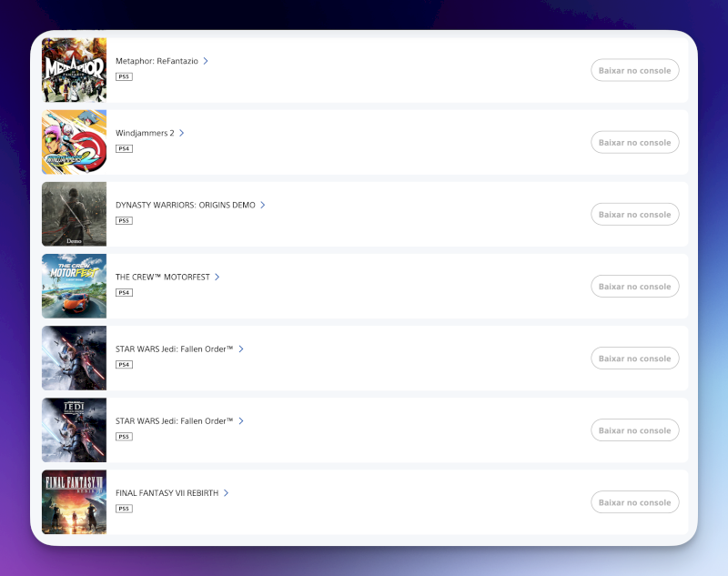
Task: Open the Dynasty Warriors Origins Demo thumbnail
Action: [x=75, y=214]
